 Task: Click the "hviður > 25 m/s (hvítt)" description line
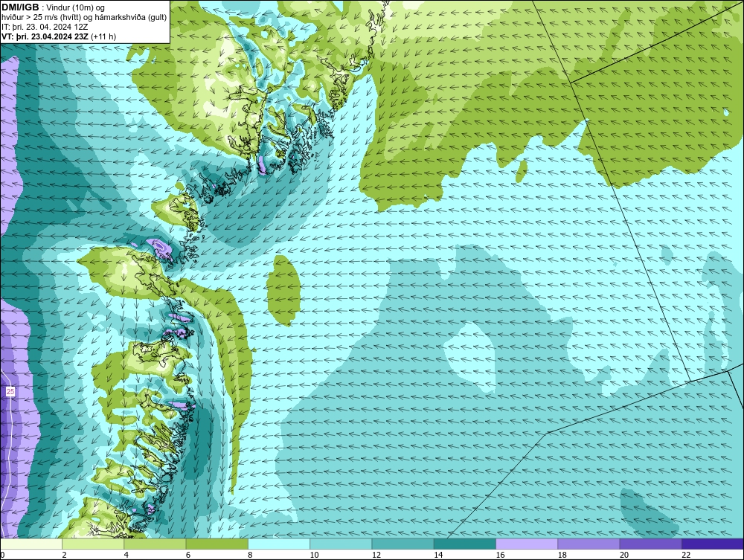pyautogui.click(x=84, y=17)
